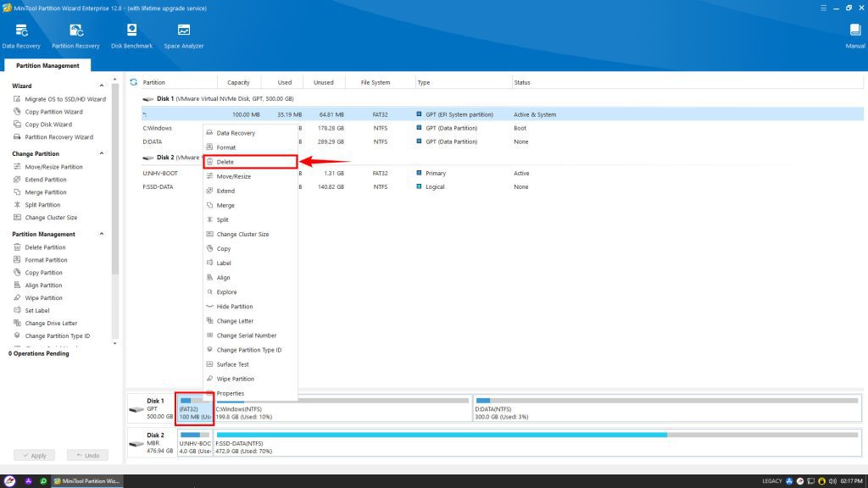
Task: Sort by Capacity column header
Action: [x=238, y=82]
